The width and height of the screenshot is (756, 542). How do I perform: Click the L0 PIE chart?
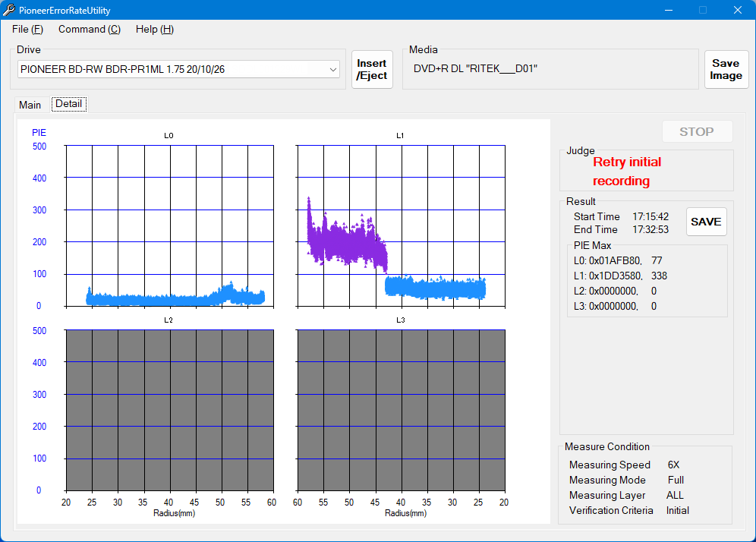click(x=170, y=225)
